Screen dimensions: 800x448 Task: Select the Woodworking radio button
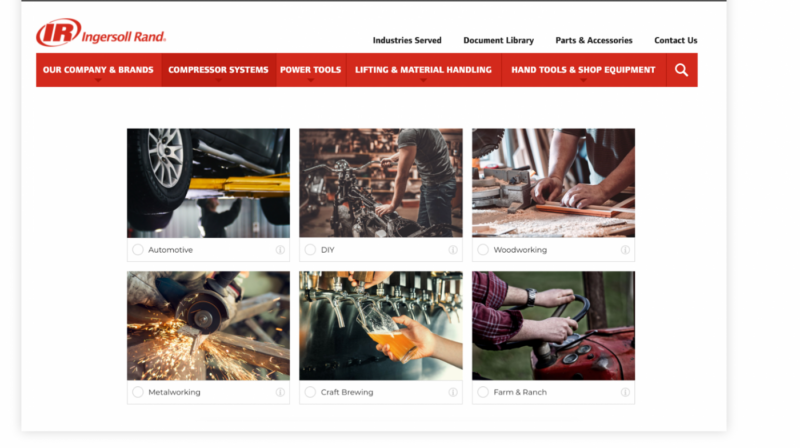click(483, 250)
